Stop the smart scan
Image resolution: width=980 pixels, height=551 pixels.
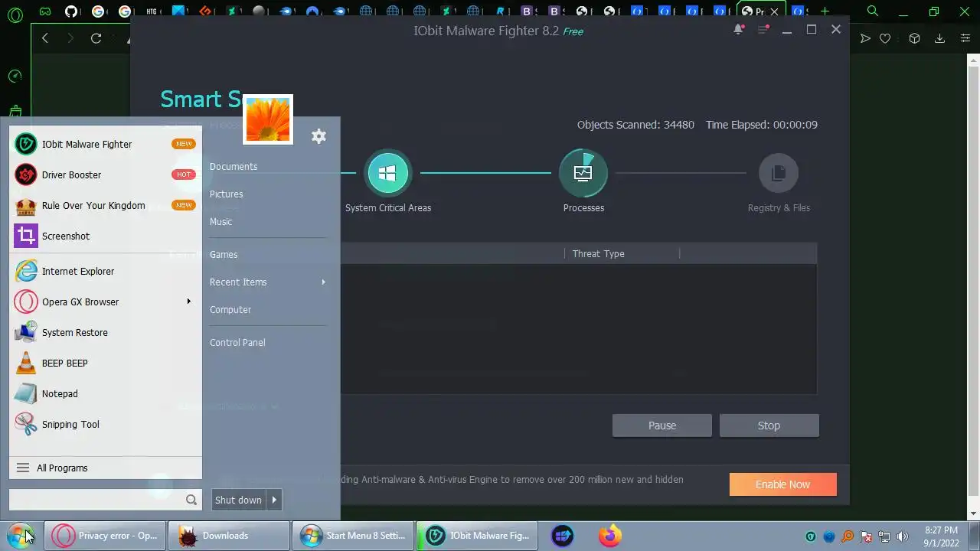(x=769, y=425)
